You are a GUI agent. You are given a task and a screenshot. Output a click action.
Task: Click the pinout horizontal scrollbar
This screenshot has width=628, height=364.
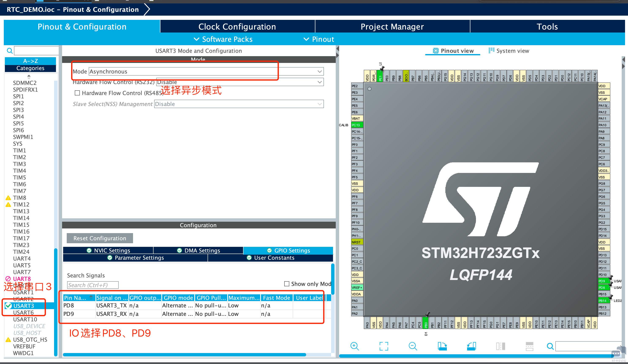pos(476,356)
